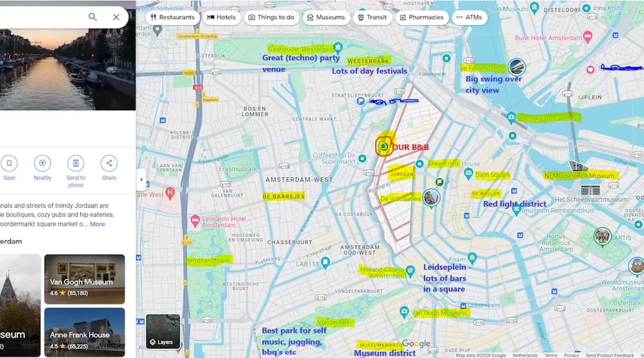The image size is (644, 358).
Task: Click the search magnifier icon
Action: pos(93,17)
